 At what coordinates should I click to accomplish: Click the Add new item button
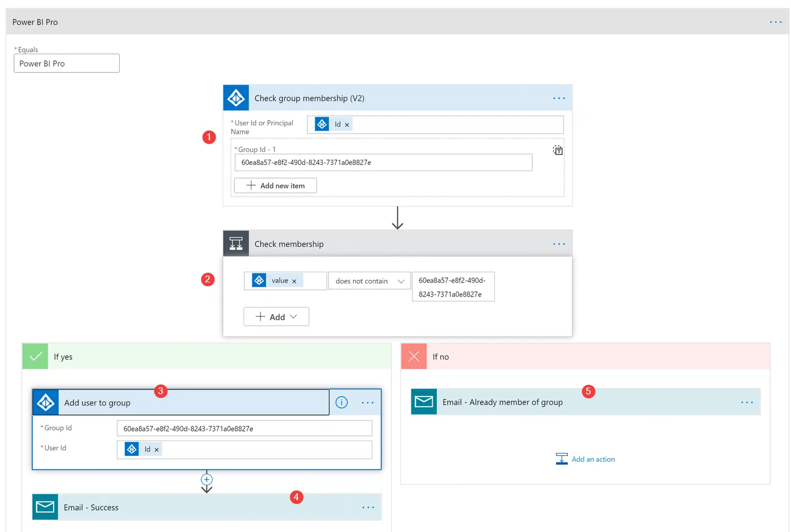point(276,185)
